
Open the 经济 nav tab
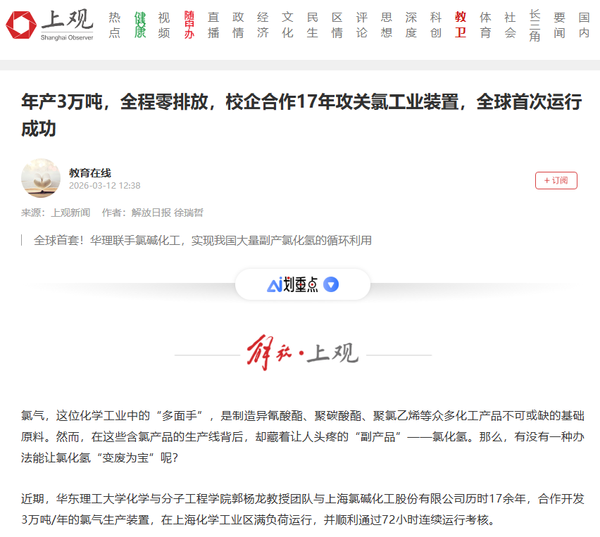[x=263, y=25]
